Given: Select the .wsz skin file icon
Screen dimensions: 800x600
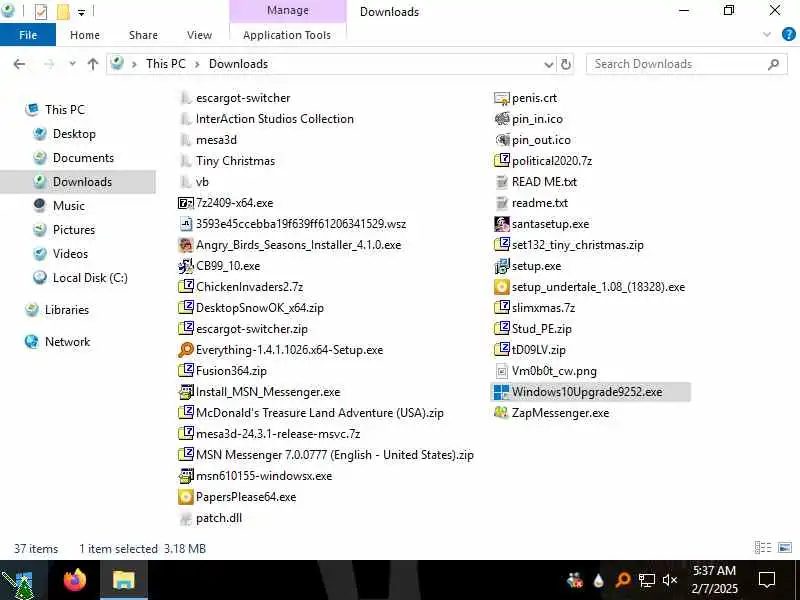Looking at the screenshot, I should click(x=186, y=224).
